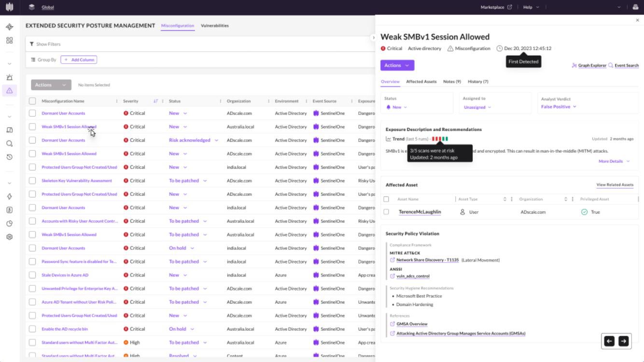This screenshot has width=644, height=362.
Task: Switch to the Vulnerabilities tab
Action: point(215,26)
